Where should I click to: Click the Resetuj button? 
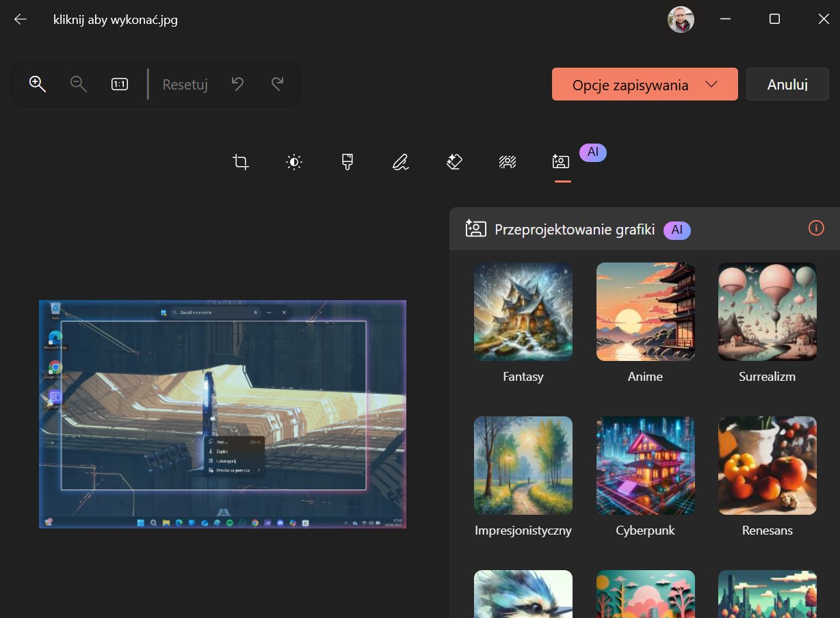coord(185,85)
